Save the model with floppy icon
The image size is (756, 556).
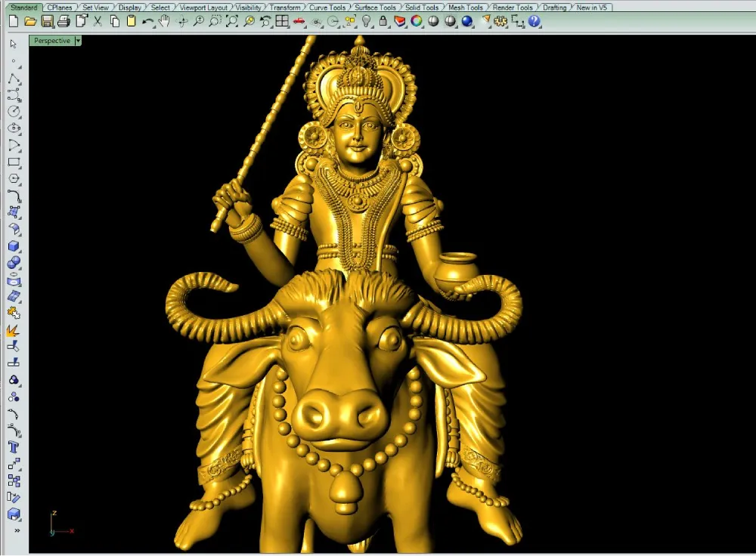click(47, 21)
